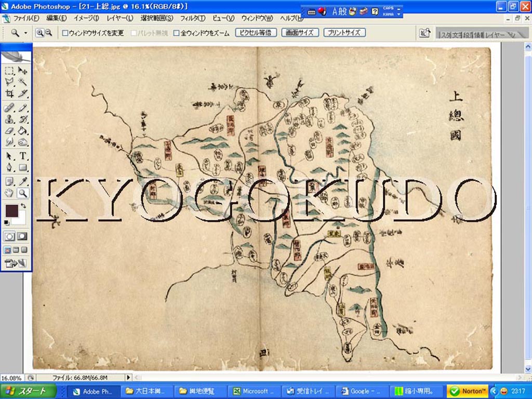Open IME language bar options arrow

tap(399, 14)
